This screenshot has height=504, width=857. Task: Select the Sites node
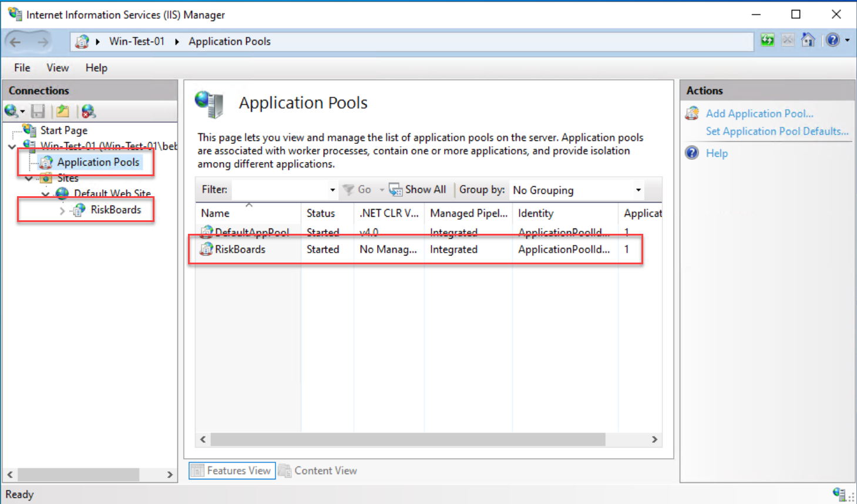pos(68,178)
